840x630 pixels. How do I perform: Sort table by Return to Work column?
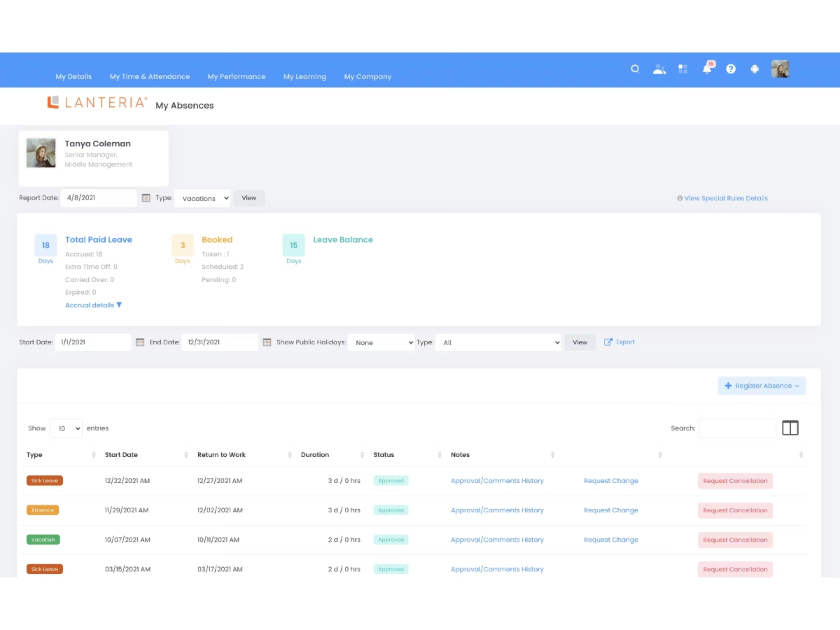tap(290, 455)
